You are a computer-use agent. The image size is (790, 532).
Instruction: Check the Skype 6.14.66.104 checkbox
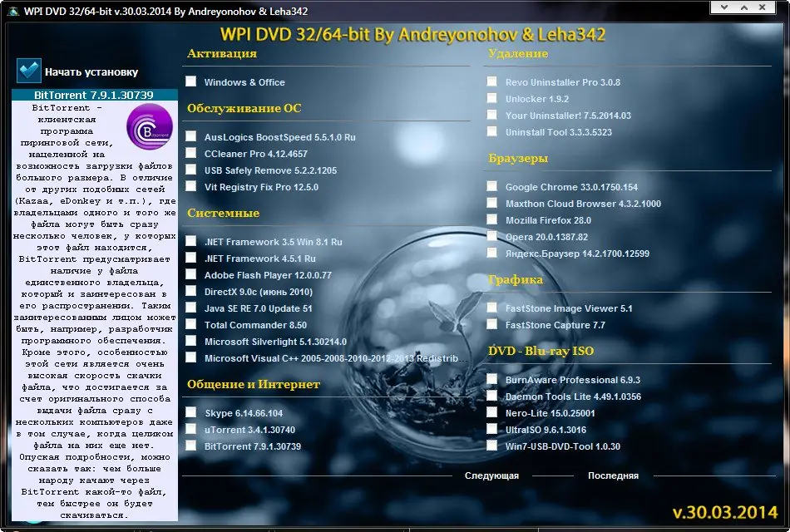pos(191,412)
